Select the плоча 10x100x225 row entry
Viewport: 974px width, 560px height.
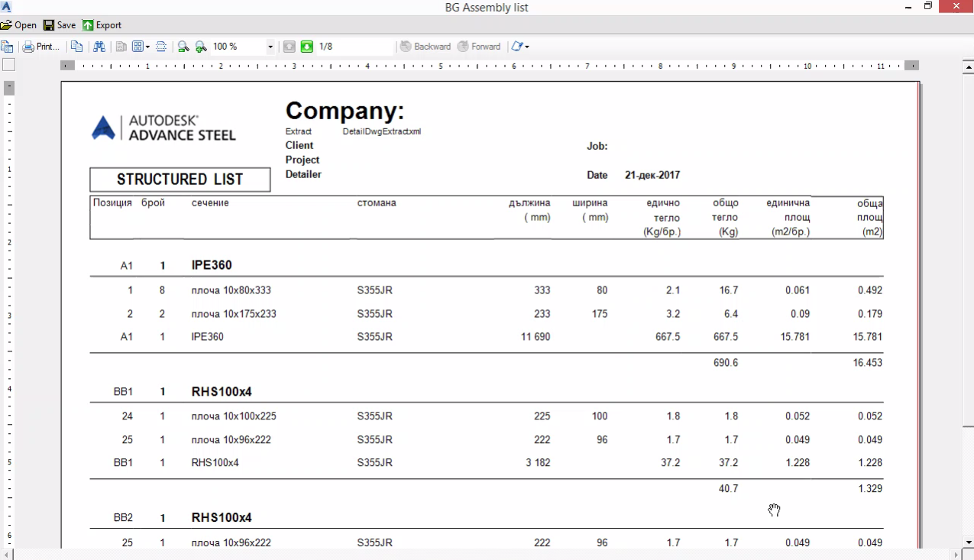(234, 416)
